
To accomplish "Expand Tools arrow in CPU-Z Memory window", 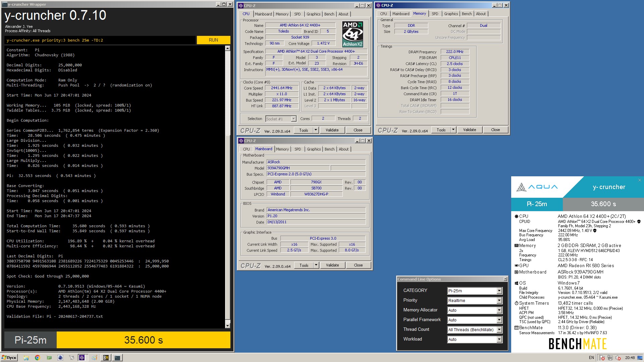I will [x=453, y=130].
